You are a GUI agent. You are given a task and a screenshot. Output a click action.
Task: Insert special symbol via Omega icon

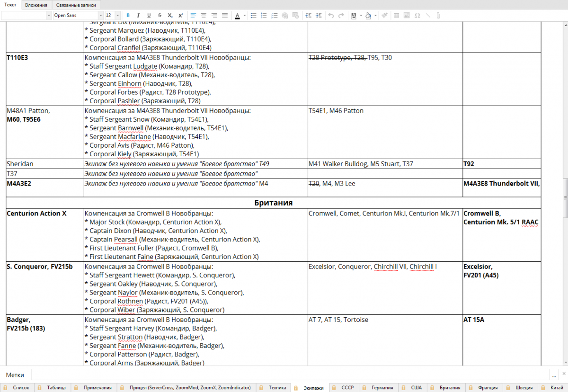pyautogui.click(x=417, y=16)
